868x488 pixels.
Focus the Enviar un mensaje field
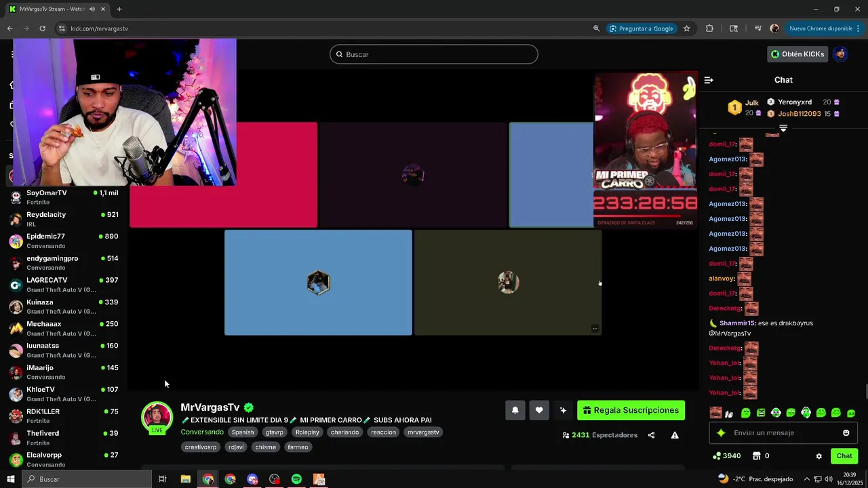[783, 433]
